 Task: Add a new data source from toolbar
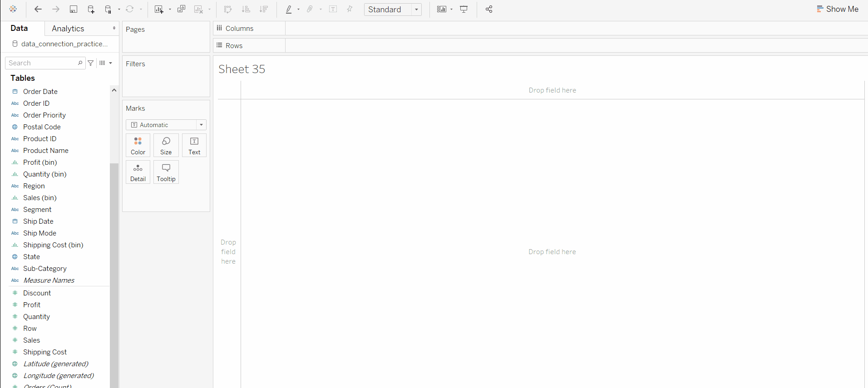91,9
